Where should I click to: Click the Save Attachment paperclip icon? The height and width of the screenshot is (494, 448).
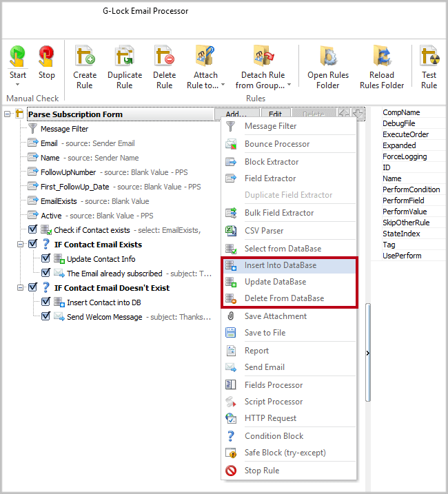point(231,316)
